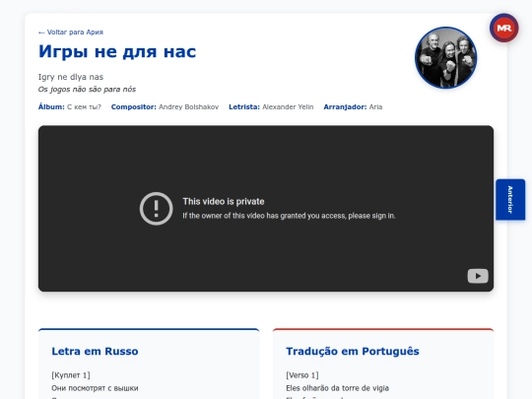
Task: Click the '[Куплет 1]' lyric marker
Action: point(71,375)
